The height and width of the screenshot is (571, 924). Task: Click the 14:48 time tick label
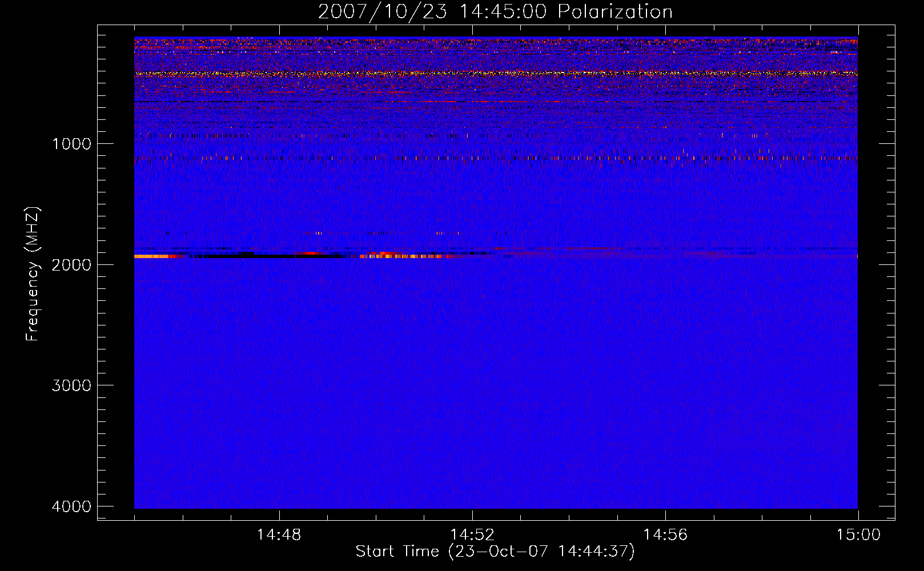tap(279, 535)
